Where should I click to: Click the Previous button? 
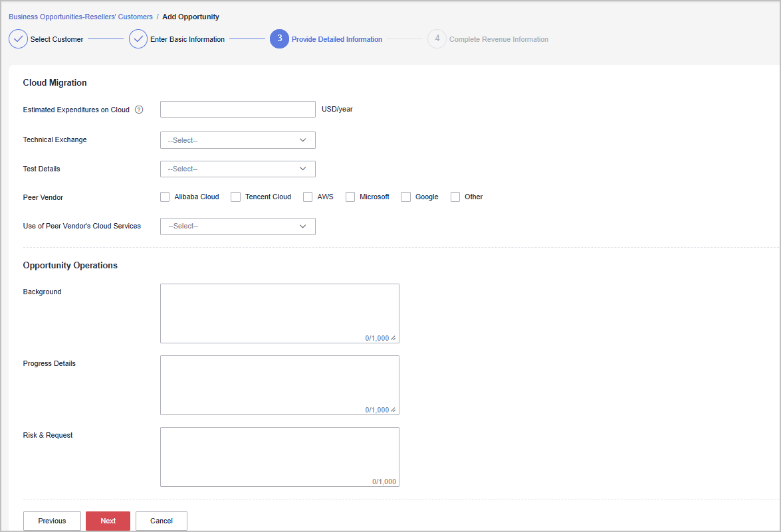(x=52, y=521)
